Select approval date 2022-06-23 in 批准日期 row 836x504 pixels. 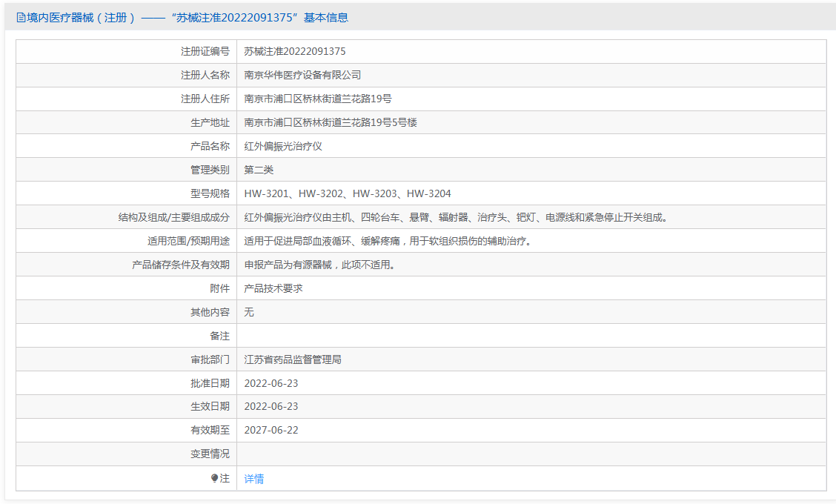pos(271,383)
